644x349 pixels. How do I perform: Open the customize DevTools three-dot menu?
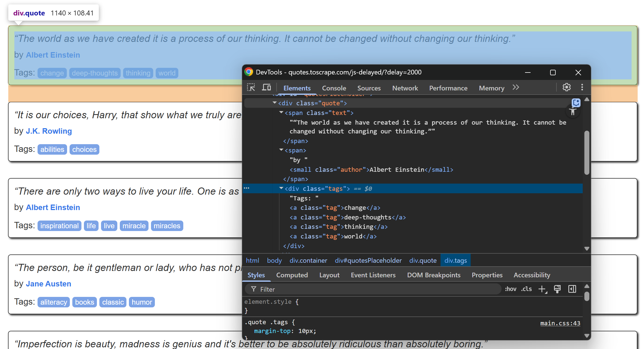pyautogui.click(x=582, y=87)
